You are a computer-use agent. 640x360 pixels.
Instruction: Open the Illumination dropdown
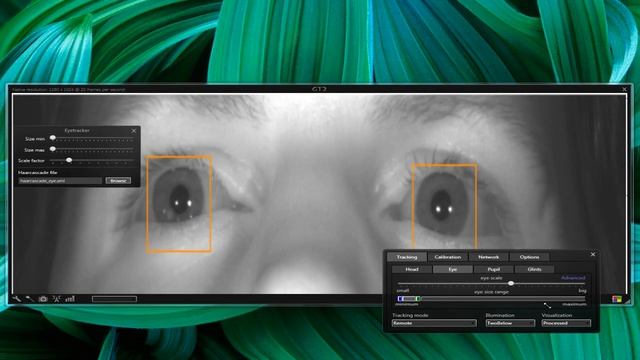pos(510,323)
